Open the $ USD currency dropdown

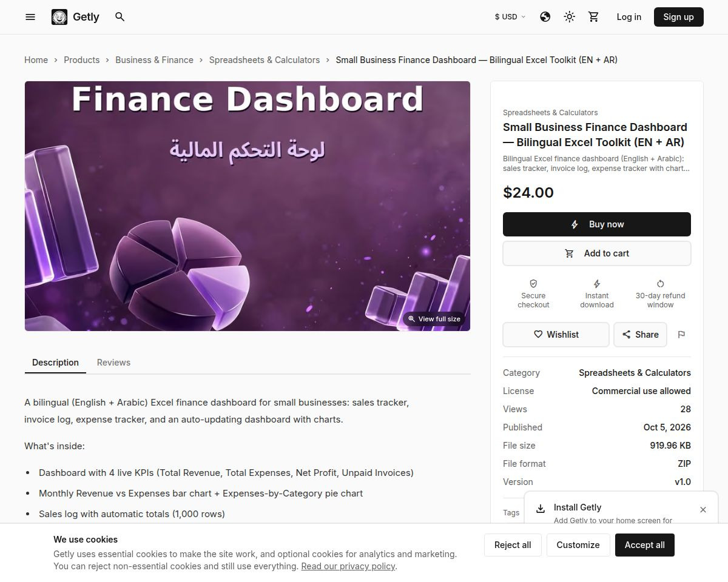pyautogui.click(x=510, y=17)
